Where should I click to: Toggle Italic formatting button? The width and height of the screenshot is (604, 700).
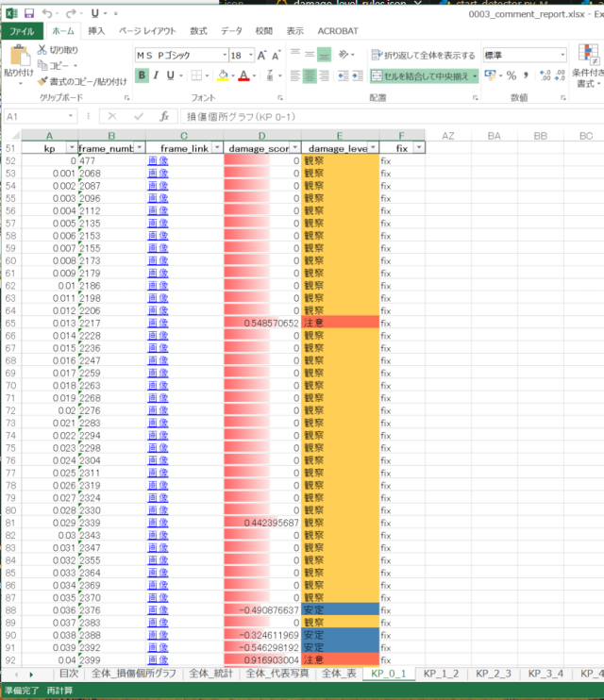click(x=159, y=75)
